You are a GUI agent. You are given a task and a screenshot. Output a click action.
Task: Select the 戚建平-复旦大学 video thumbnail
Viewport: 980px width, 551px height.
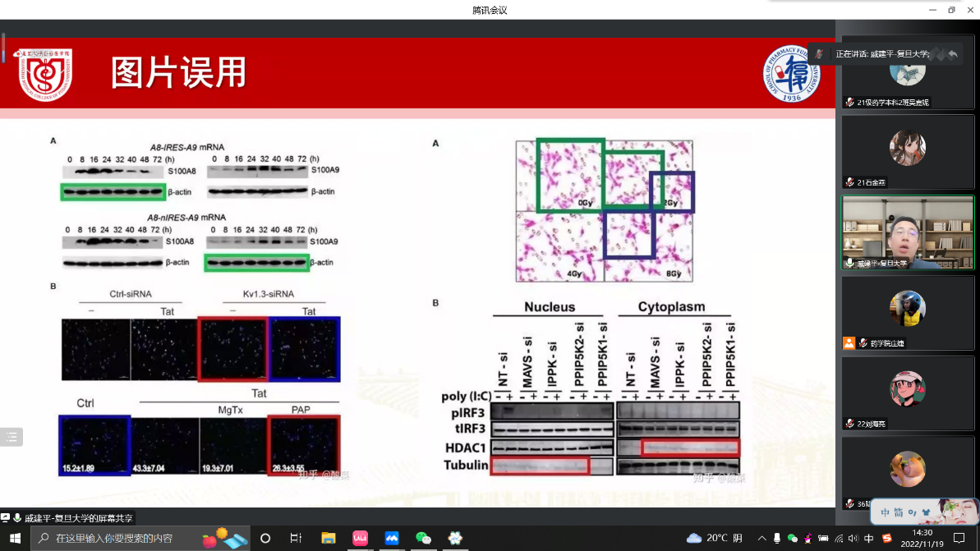point(908,232)
